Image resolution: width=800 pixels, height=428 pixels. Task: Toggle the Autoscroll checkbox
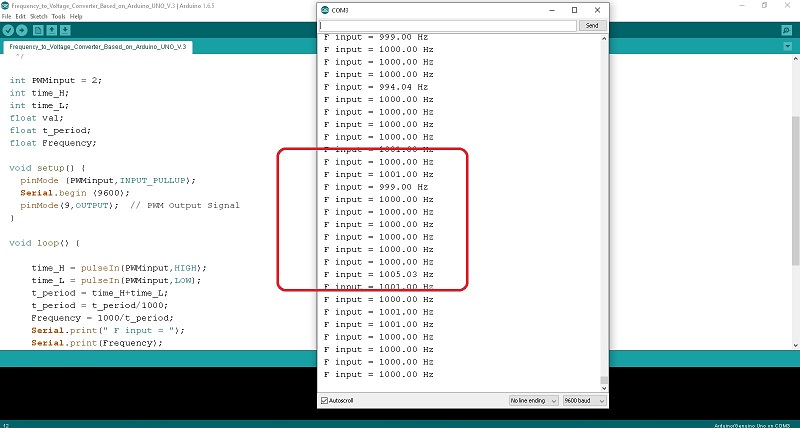[324, 400]
